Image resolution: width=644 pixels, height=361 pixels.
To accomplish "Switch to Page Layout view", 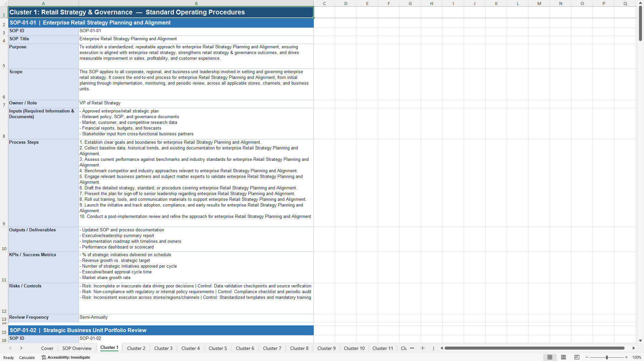I will pos(563,357).
